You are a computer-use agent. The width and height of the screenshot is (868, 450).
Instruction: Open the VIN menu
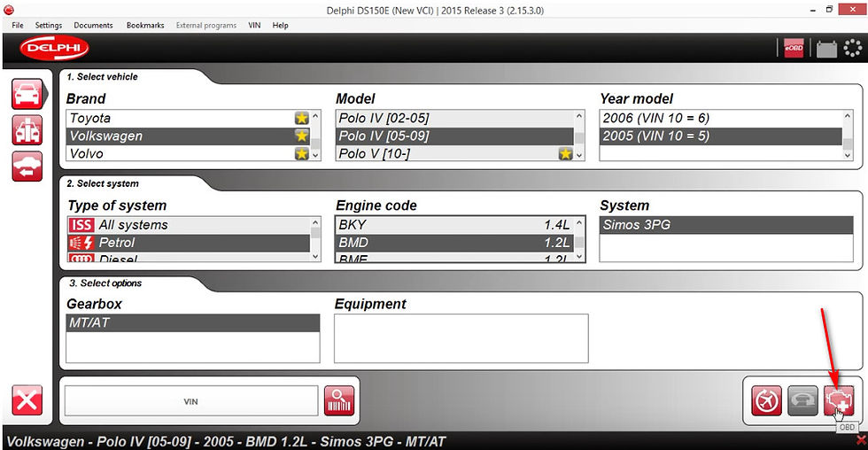click(254, 25)
